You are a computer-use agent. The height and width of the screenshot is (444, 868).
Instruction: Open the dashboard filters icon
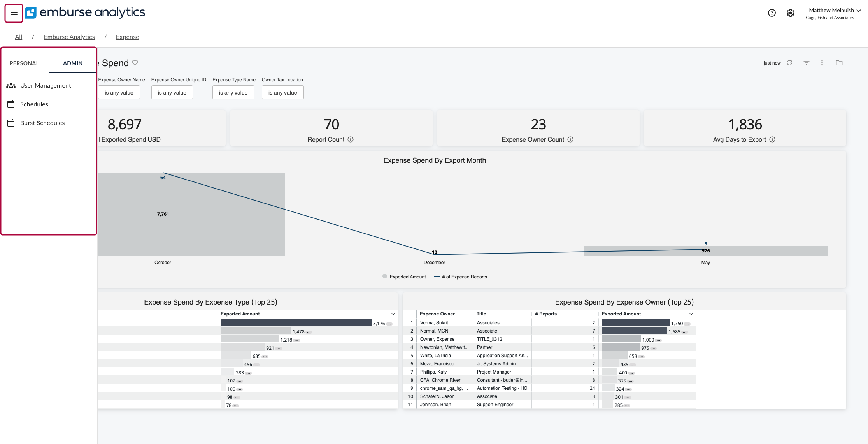coord(806,63)
